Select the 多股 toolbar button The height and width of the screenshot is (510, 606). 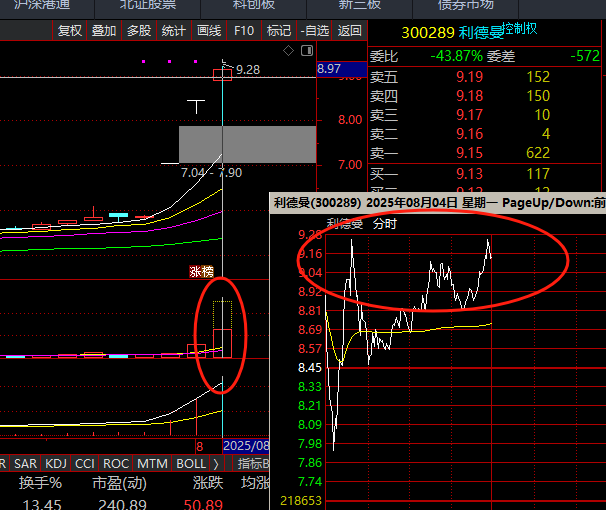click(139, 31)
